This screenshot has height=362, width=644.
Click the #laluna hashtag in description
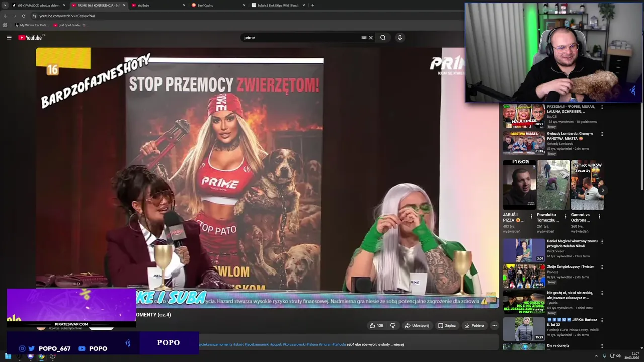click(312, 345)
